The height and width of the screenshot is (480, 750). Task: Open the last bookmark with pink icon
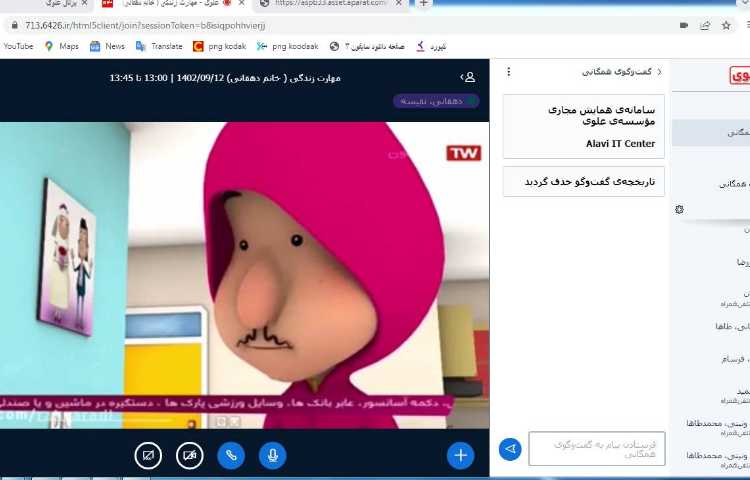click(x=431, y=46)
